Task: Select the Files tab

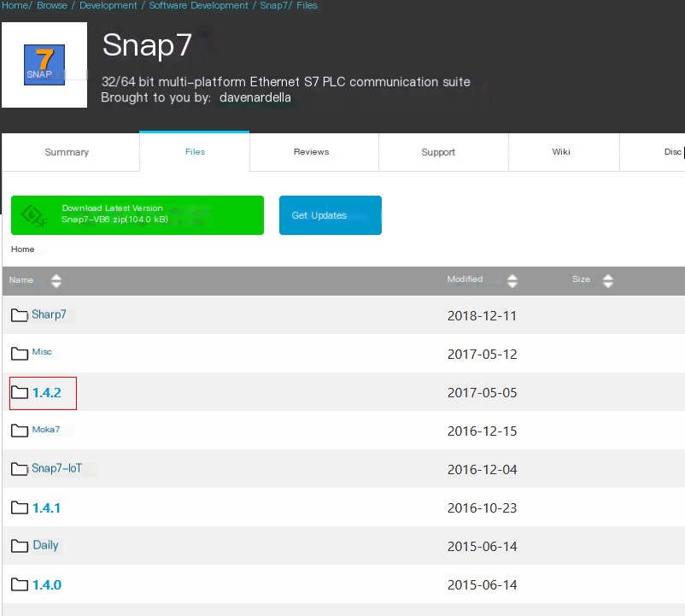Action: point(195,151)
